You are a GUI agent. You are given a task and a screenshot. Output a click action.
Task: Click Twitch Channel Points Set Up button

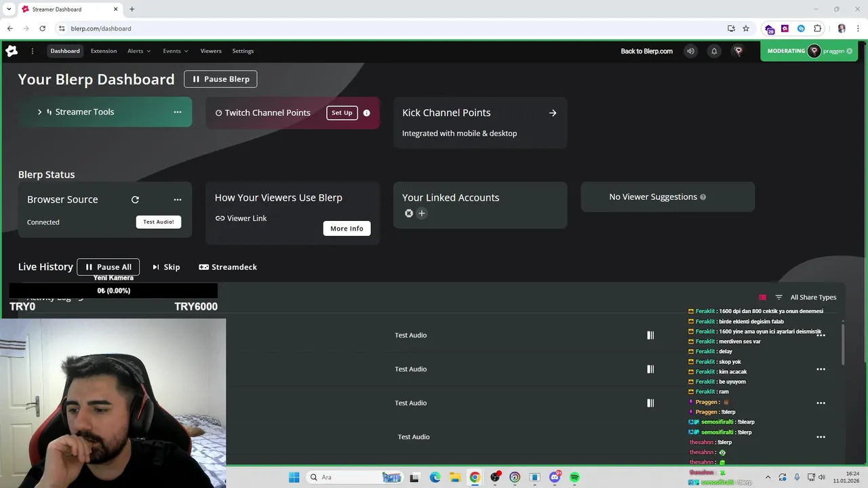(342, 113)
